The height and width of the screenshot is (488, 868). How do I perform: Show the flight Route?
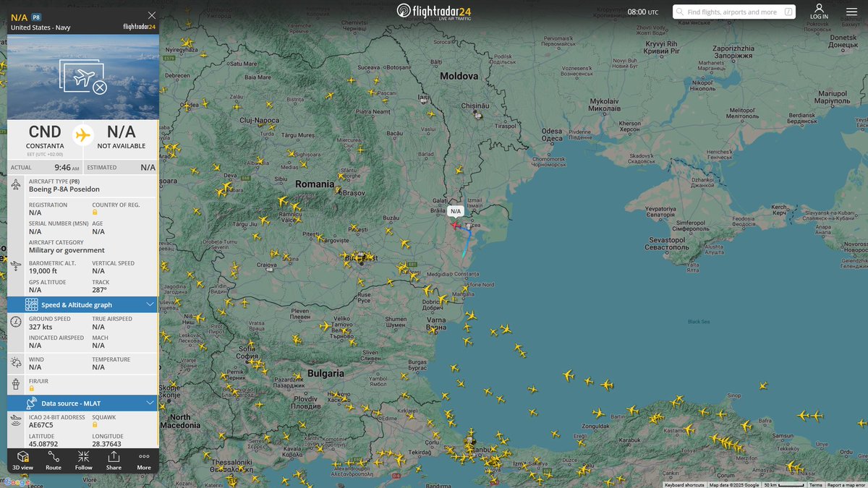54,460
